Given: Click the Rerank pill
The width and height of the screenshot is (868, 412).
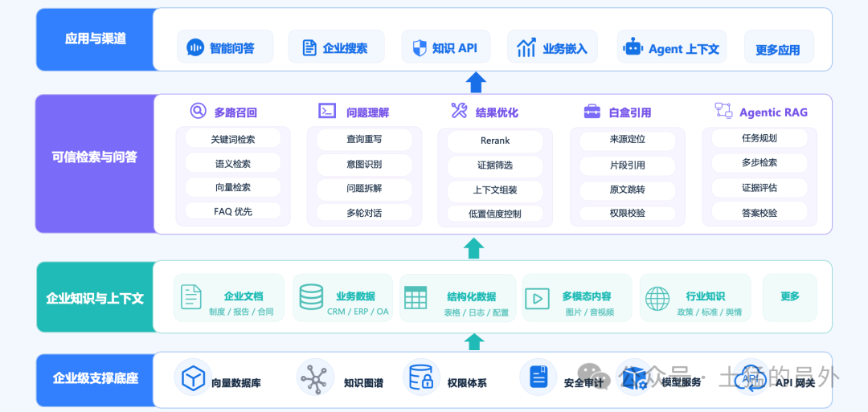Looking at the screenshot, I should coord(495,141).
